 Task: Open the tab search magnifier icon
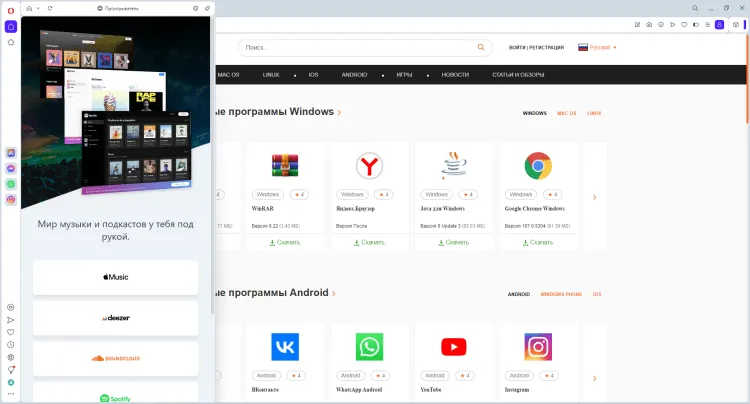(x=695, y=8)
